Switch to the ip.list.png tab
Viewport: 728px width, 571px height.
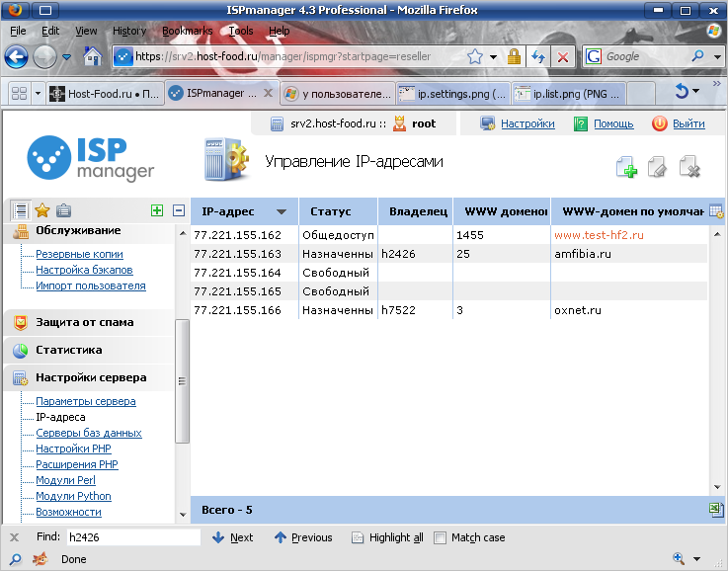568,93
